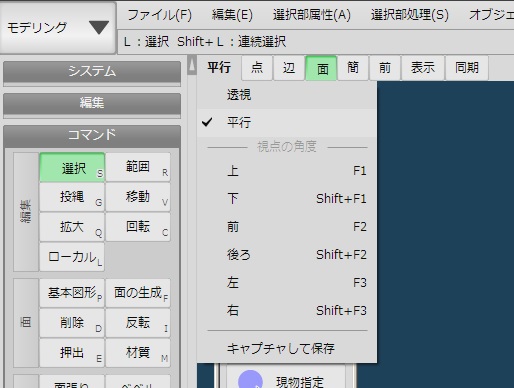Collapse the システム panel header
Image resolution: width=514 pixels, height=388 pixels.
point(92,72)
